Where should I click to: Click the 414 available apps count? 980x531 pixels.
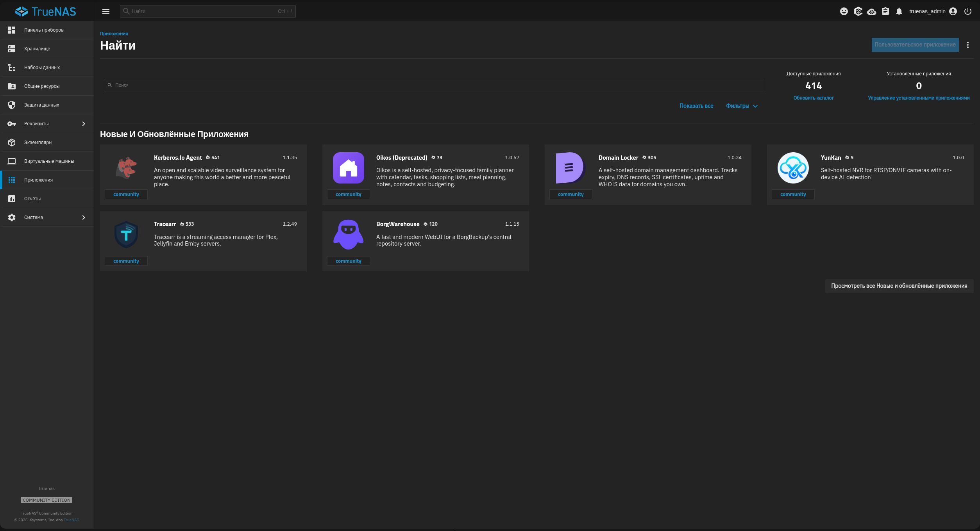tap(814, 86)
